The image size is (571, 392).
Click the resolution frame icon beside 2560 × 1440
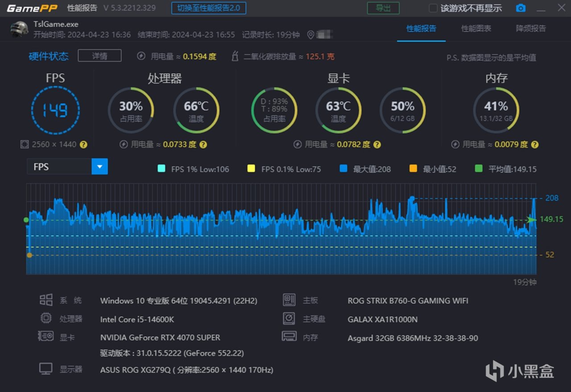point(25,144)
